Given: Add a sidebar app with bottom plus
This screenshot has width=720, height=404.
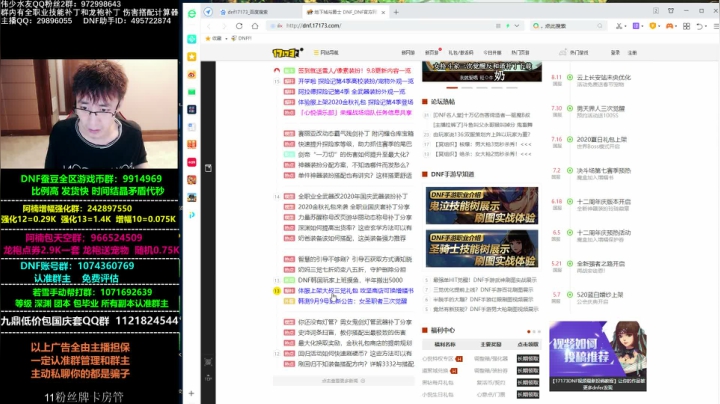Looking at the screenshot, I should pos(191,393).
